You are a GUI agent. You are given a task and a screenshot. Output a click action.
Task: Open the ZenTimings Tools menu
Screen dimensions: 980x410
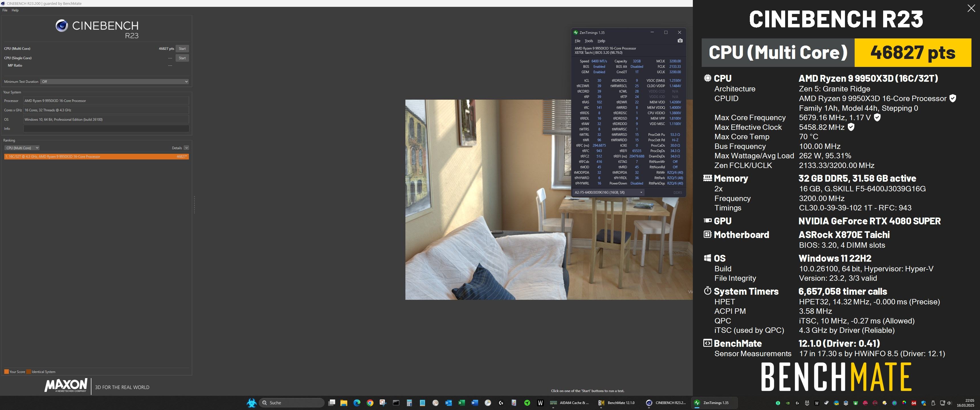589,41
